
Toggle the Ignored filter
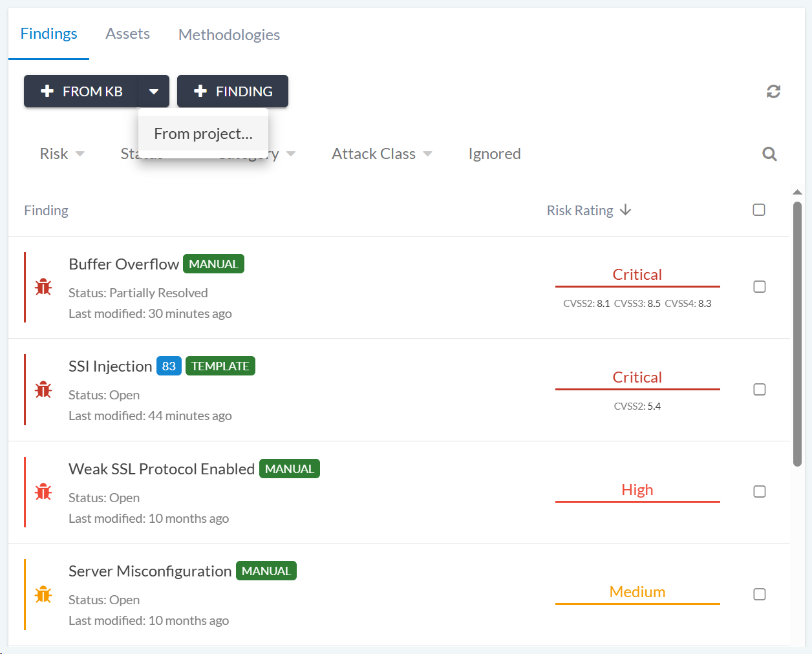pos(494,154)
